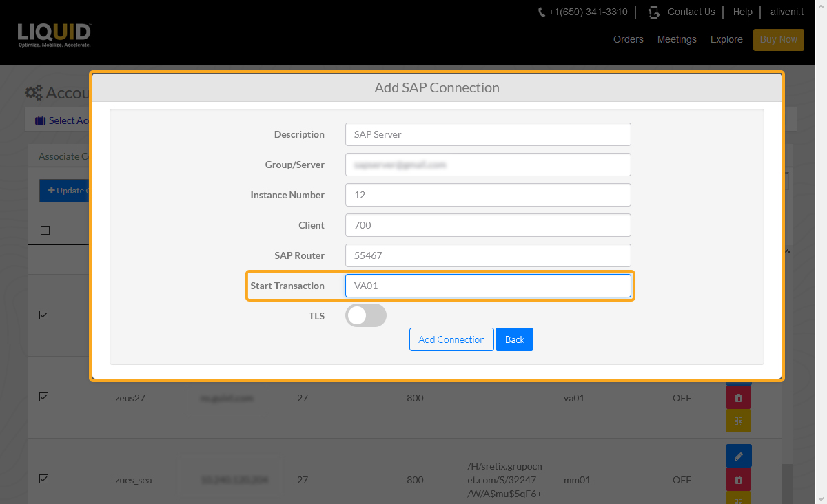Open the aliveni.t user menu

click(786, 12)
